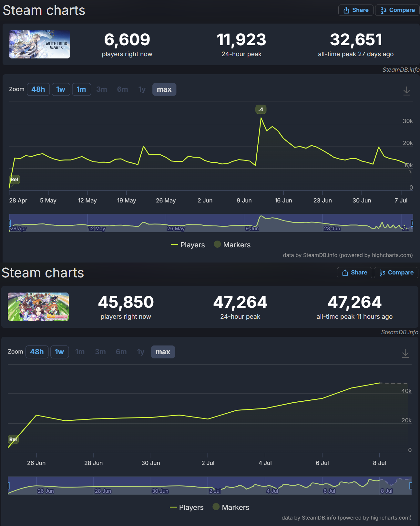Click the 11,923 24-hour peak value
This screenshot has width=420, height=526.
241,40
